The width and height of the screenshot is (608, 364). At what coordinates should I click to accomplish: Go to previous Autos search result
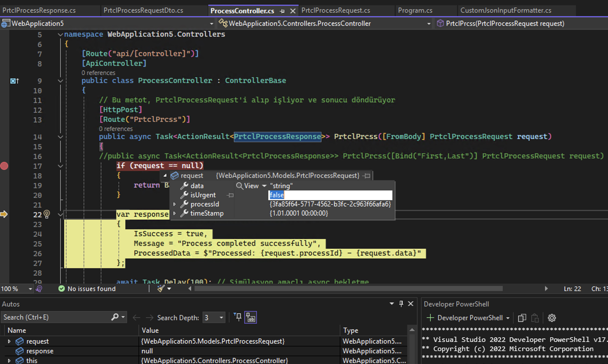point(136,318)
